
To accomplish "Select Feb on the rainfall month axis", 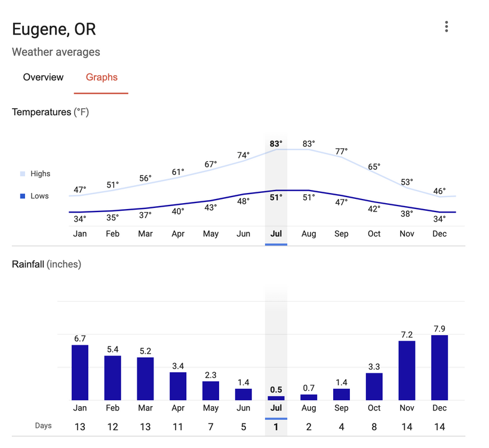I will (x=113, y=409).
